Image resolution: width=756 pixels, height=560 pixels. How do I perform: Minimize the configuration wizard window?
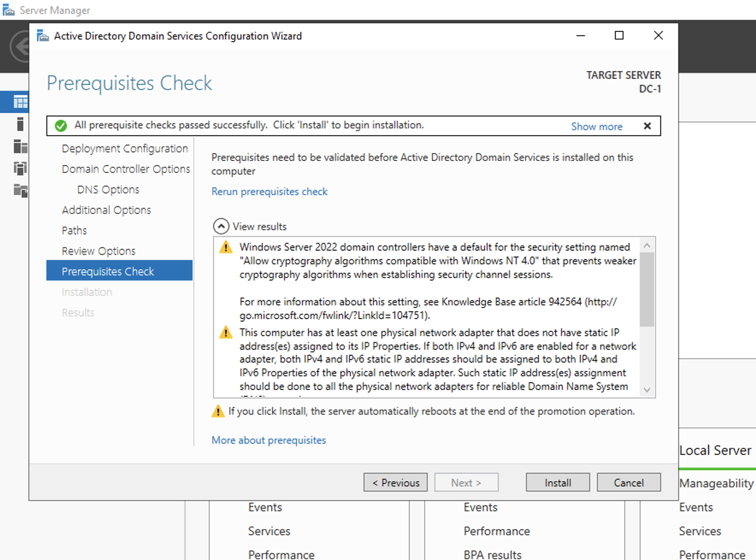(x=581, y=35)
